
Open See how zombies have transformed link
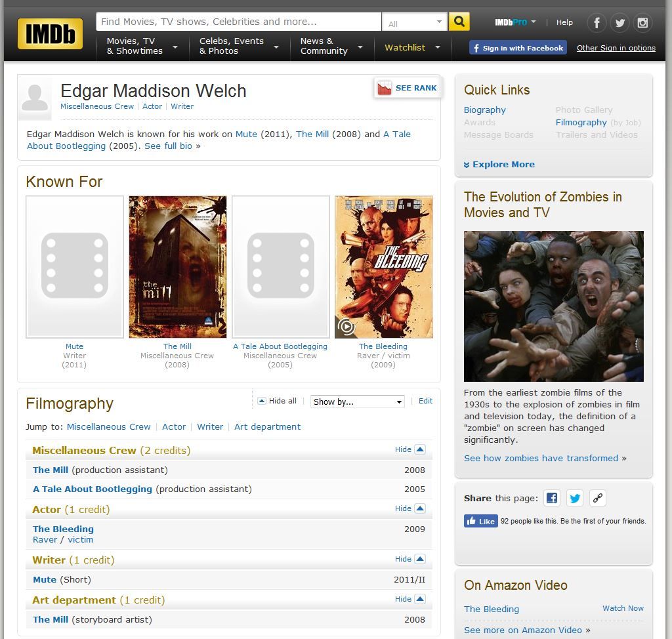tap(541, 458)
